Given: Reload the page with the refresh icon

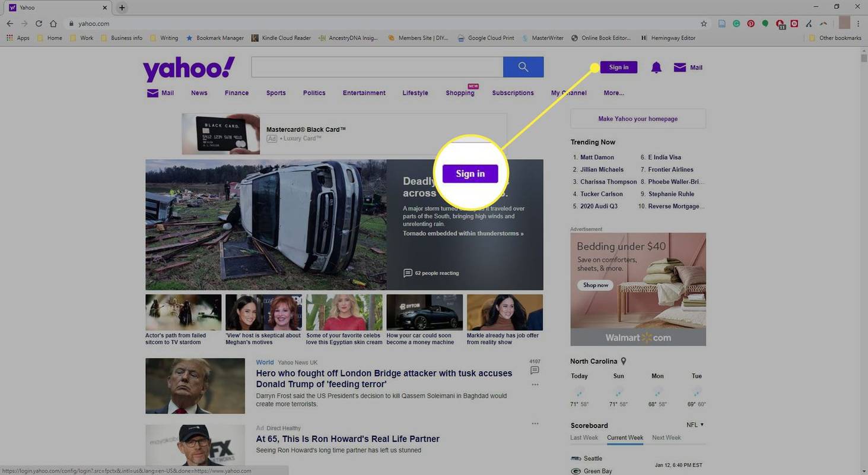Looking at the screenshot, I should pos(39,24).
